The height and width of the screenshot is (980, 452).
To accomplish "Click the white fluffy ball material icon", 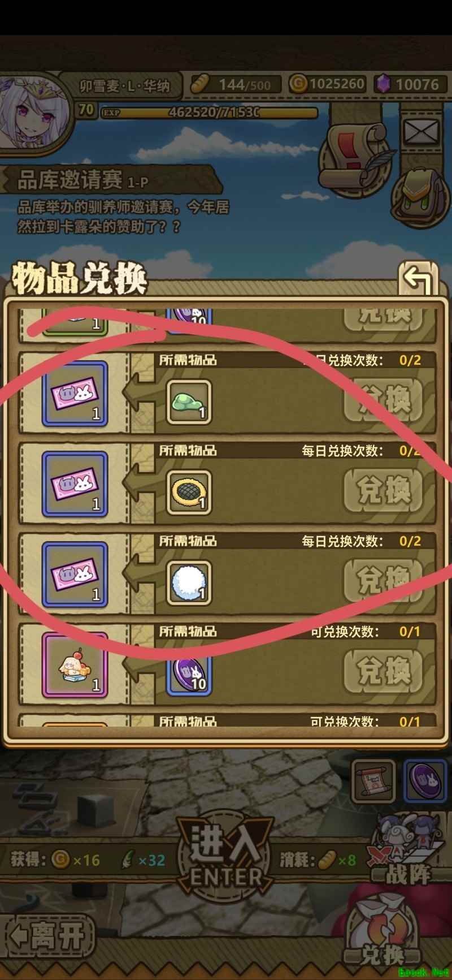I will (x=189, y=583).
